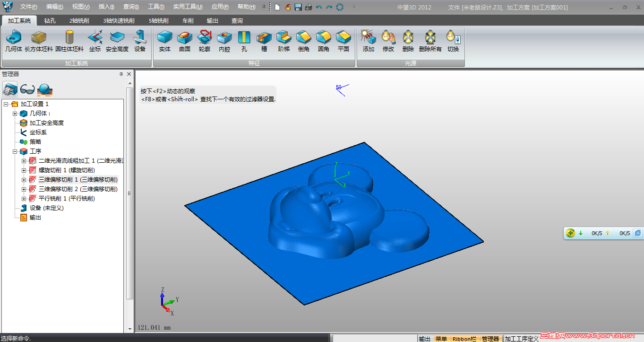The image size is (644, 342).
Task: Select the 圆角 fillet feature icon
Action: coord(324,41)
